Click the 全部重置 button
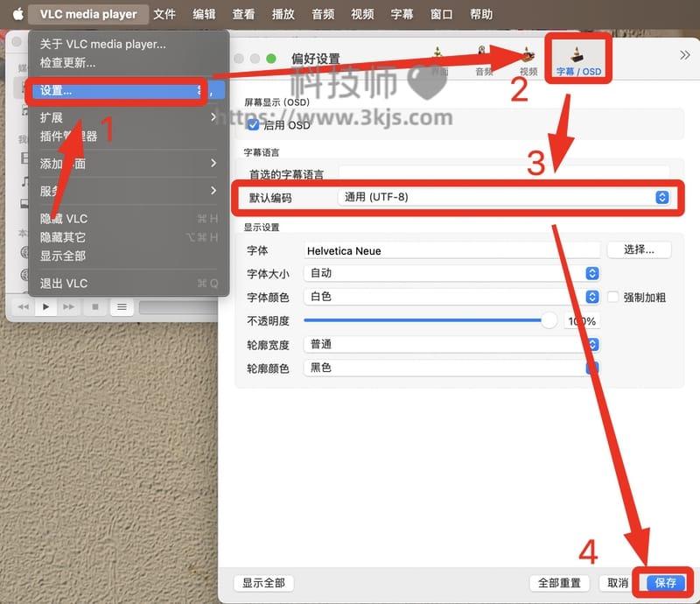700x604 pixels. pyautogui.click(x=559, y=583)
